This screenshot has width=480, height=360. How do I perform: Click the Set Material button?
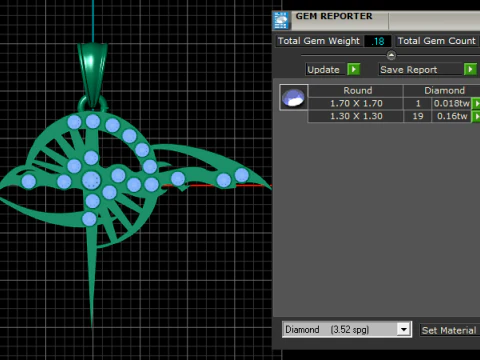(449, 330)
